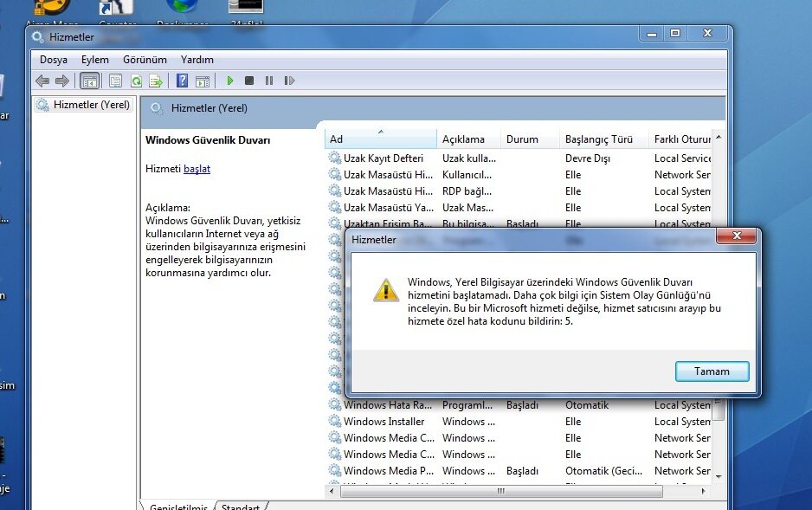Click the Restart Service icon

coord(289,80)
